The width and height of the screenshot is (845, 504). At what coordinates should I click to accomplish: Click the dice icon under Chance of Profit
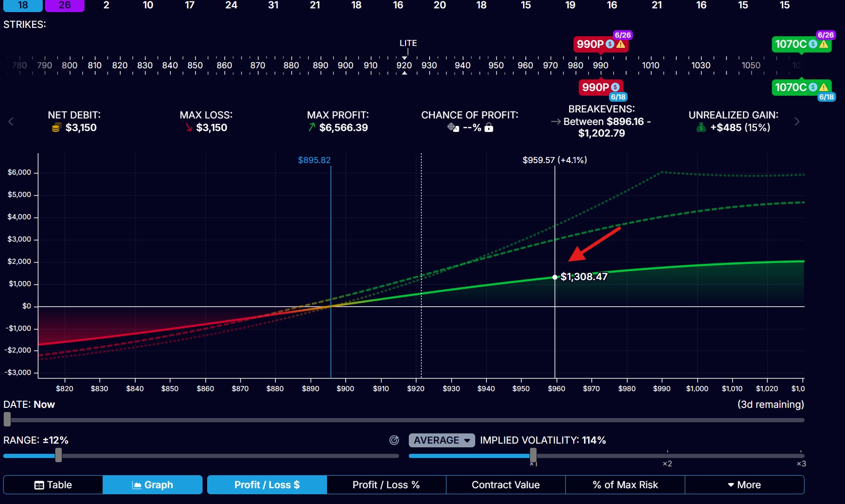[453, 127]
